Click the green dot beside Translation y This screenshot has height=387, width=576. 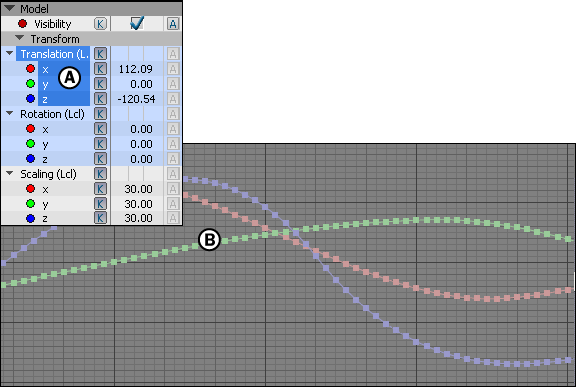[x=30, y=83]
